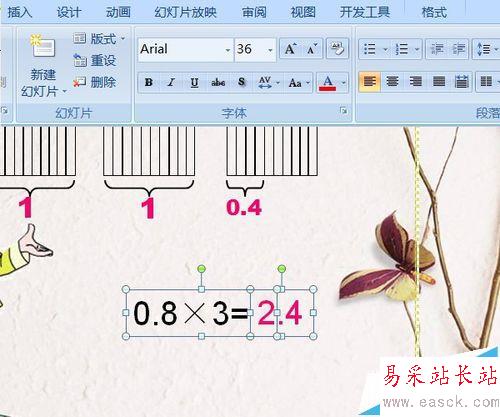Toggle text shadow S button

(241, 82)
